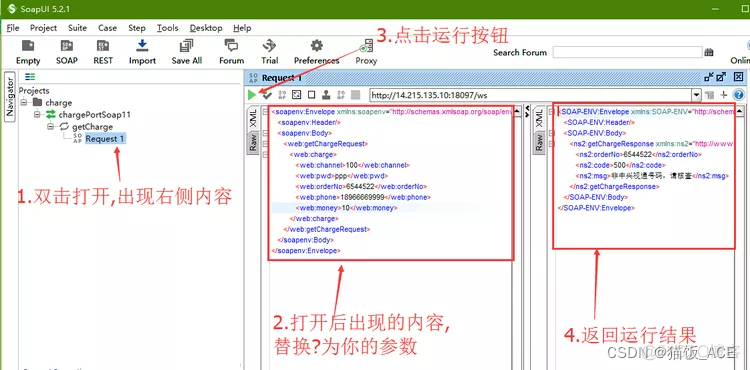The image size is (750, 370).
Task: Click the search forum binoculars icon
Action: pos(709,53)
